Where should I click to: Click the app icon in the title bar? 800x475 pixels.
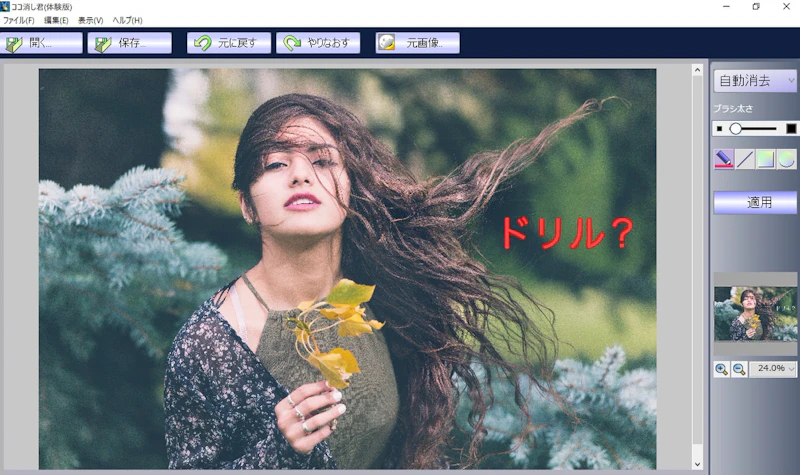(5, 7)
